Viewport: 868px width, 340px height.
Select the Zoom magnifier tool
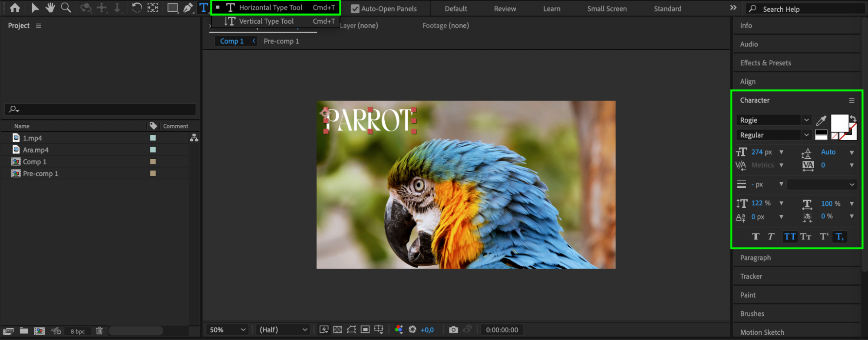click(x=66, y=8)
